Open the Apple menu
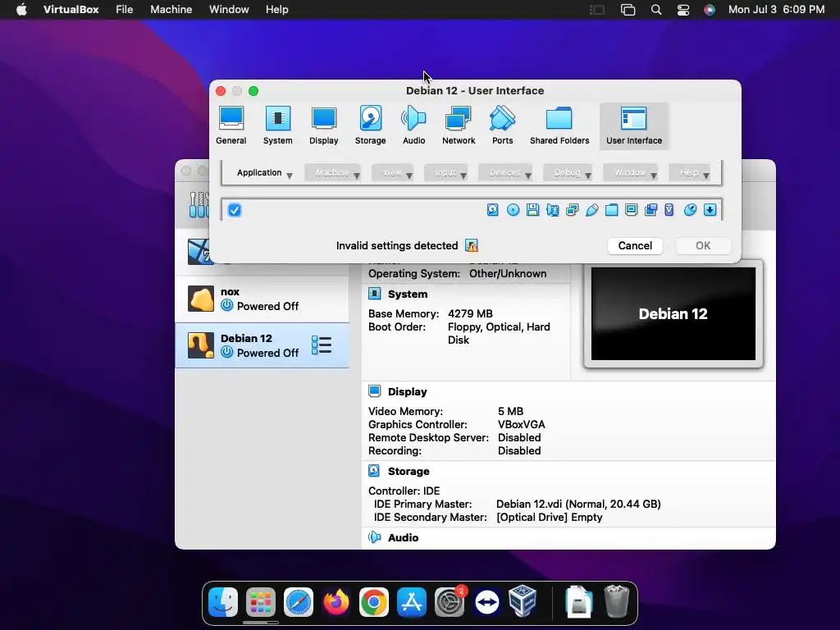Screen dimensions: 840x630 point(21,10)
